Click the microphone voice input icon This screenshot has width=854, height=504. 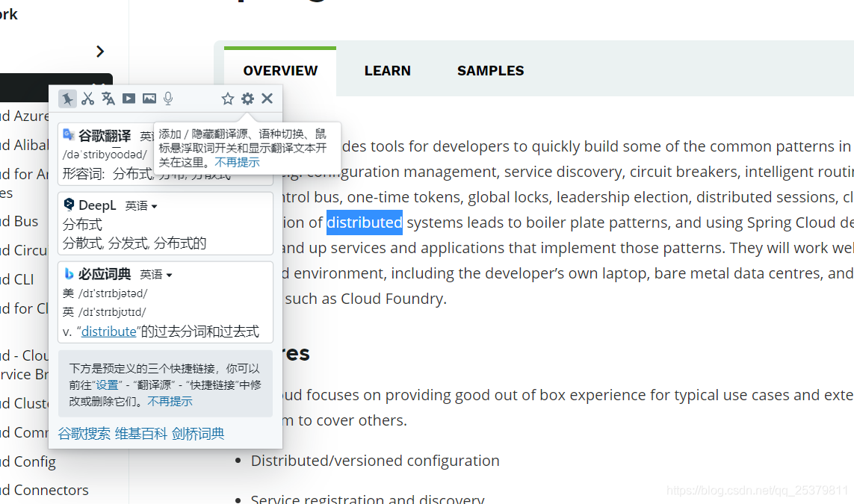[168, 99]
